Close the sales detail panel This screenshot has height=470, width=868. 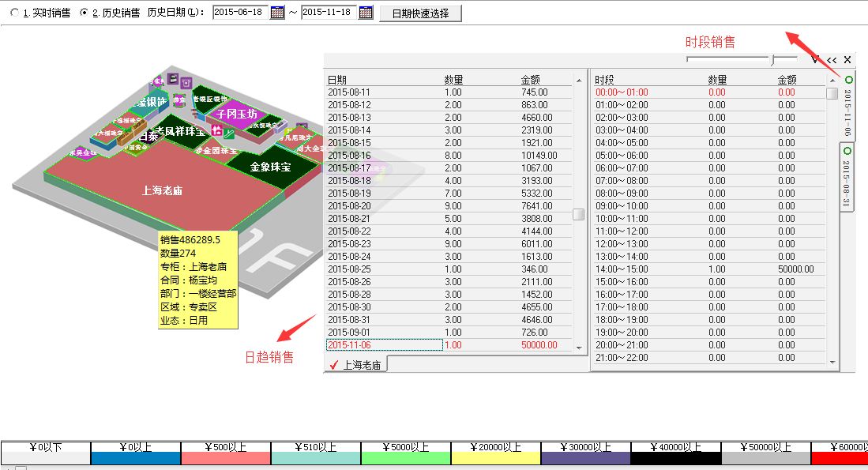[x=847, y=60]
